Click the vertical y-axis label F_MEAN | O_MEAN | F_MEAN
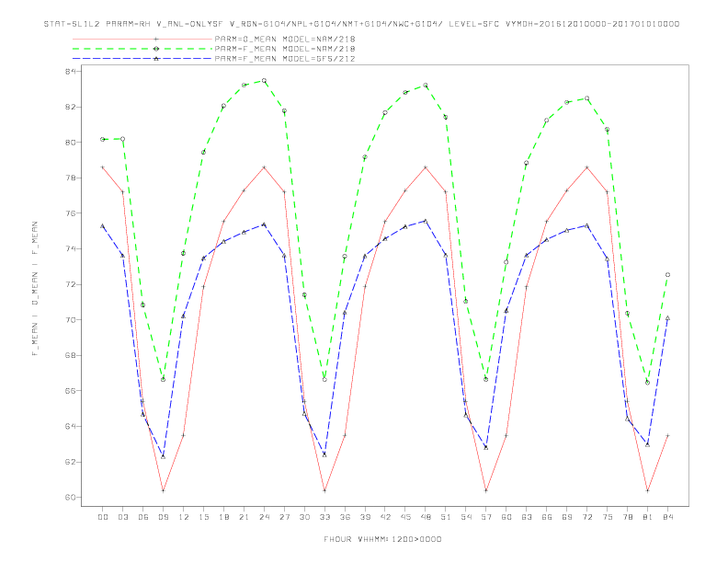The width and height of the screenshot is (728, 563). (35, 289)
